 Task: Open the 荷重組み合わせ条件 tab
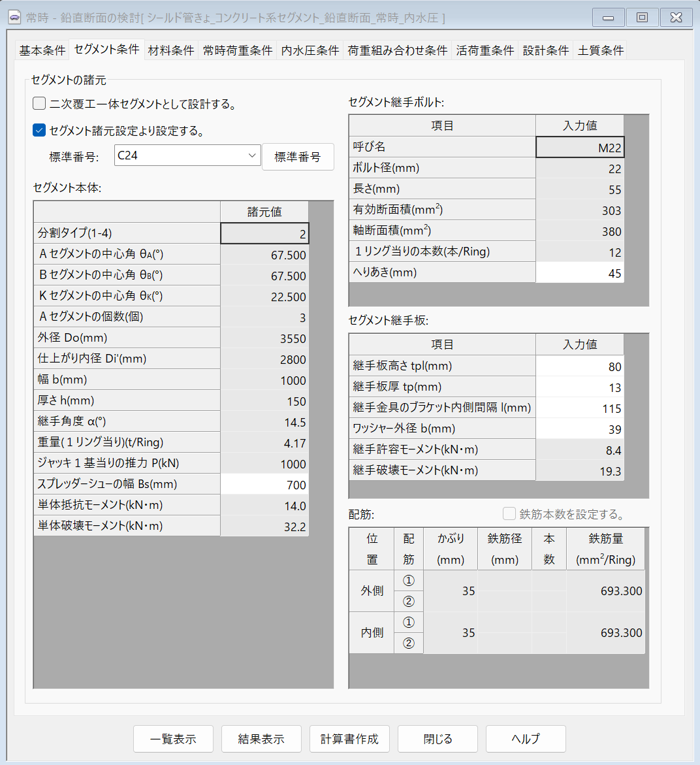397,50
